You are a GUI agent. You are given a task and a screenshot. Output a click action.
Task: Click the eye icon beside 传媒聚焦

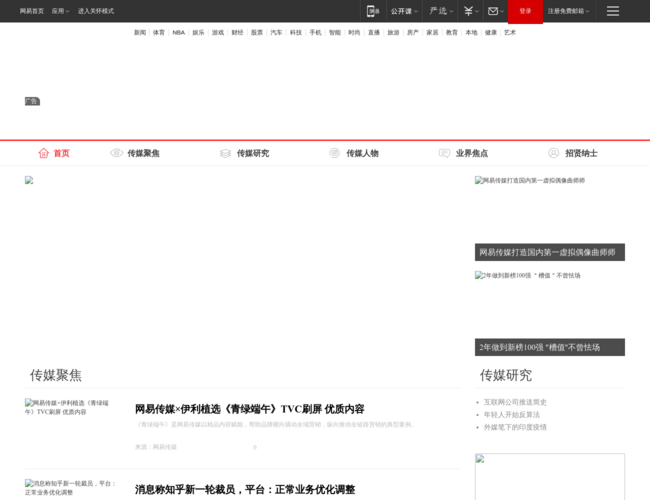116,153
